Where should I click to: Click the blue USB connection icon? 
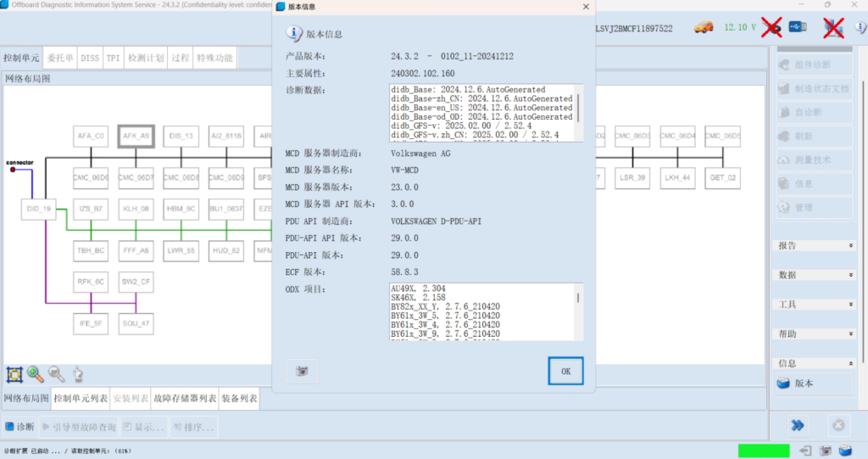click(798, 28)
